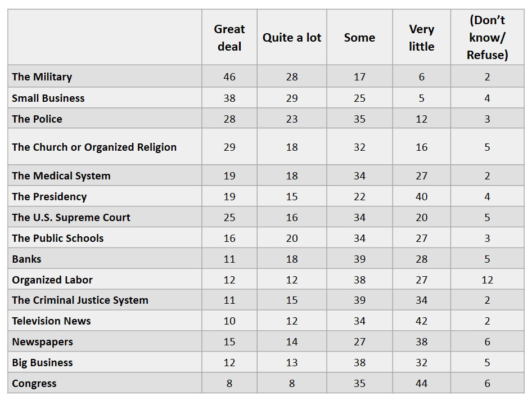Click the "Small Business" row label
This screenshot has height=405, width=532.
click(48, 98)
